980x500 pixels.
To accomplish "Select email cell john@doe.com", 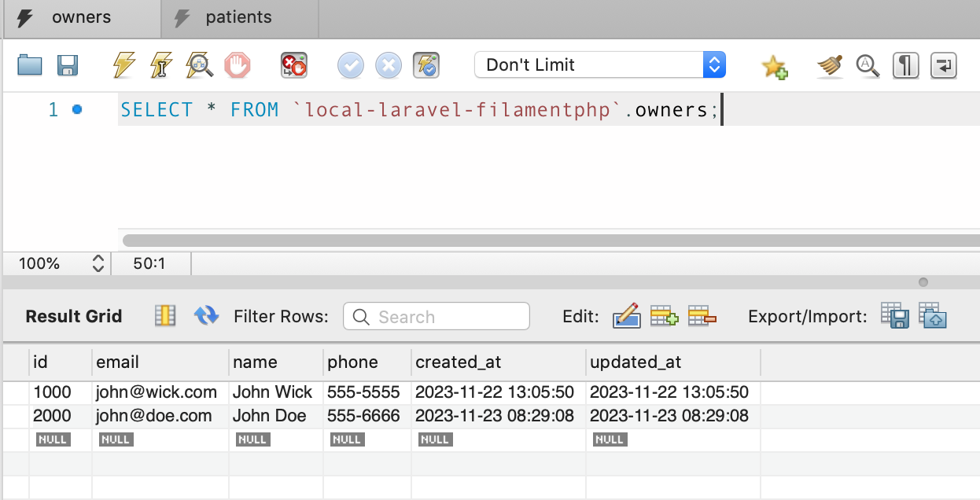I will [160, 416].
